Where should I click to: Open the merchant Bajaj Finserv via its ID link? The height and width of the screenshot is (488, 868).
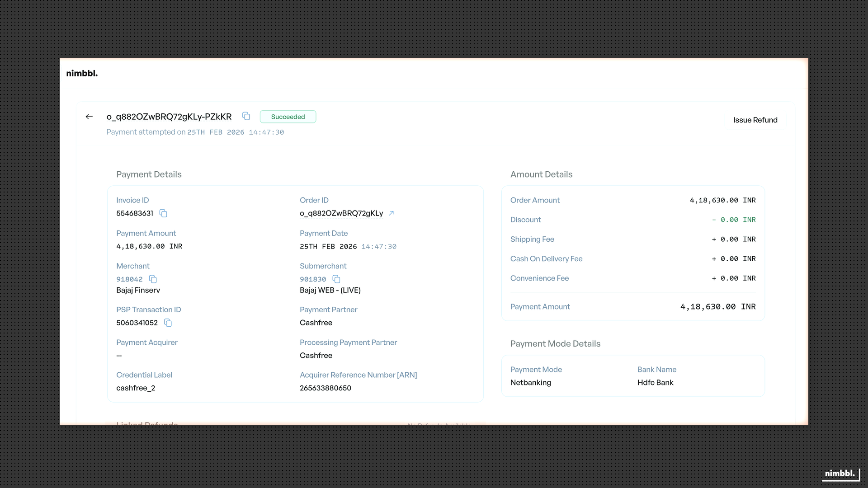(x=129, y=279)
